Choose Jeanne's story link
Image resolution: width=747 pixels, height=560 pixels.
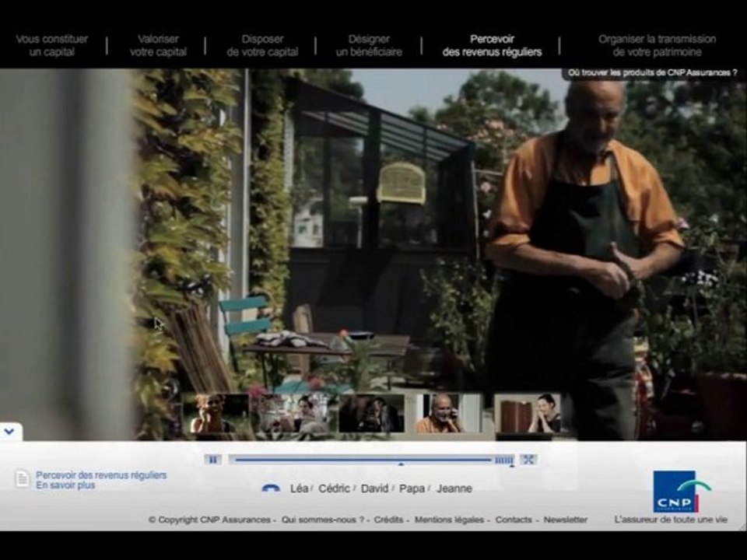[454, 488]
